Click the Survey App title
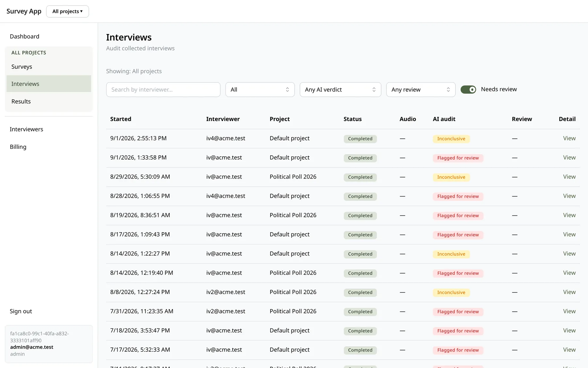The image size is (588, 368). (x=24, y=11)
